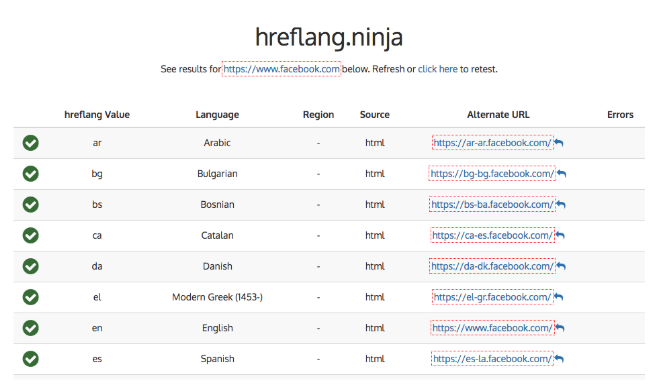Image resolution: width=653 pixels, height=386 pixels.
Task: Click the hreflang.ninja page title
Action: coord(329,37)
